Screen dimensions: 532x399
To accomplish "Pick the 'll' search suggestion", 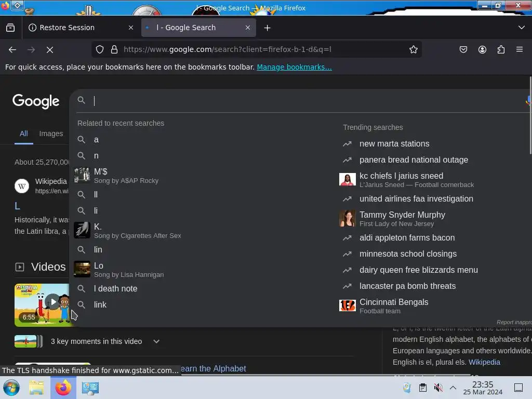I will (x=204, y=194).
